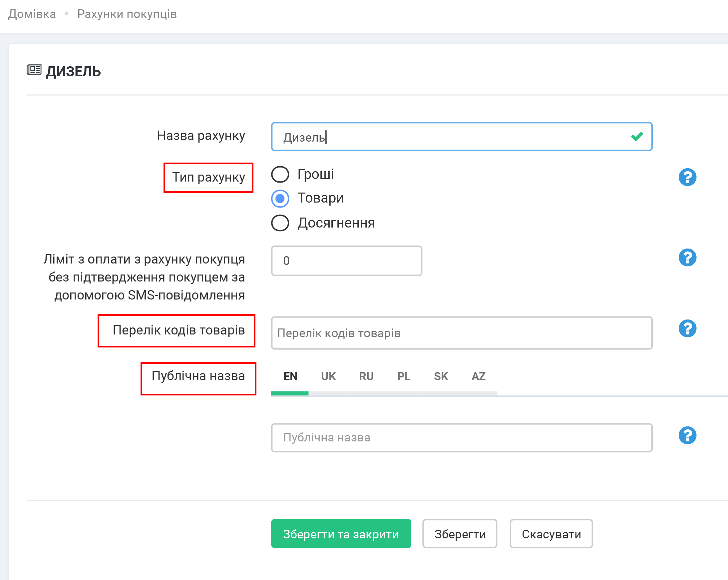Viewport: 728px width, 580px height.
Task: Switch to the RU language tab
Action: pyautogui.click(x=366, y=376)
